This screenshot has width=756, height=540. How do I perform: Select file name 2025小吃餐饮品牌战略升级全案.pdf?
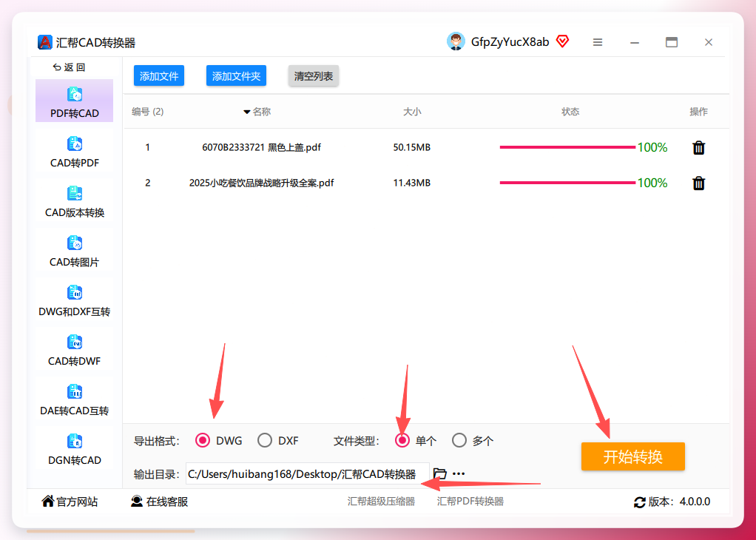[261, 183]
